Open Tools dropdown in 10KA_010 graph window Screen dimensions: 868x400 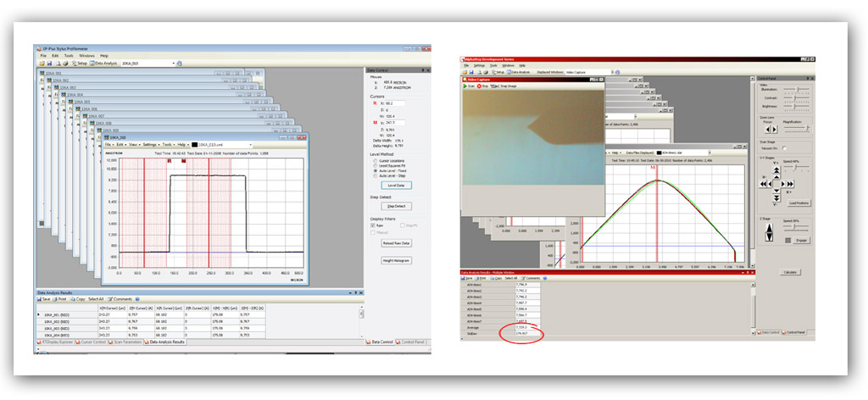168,144
